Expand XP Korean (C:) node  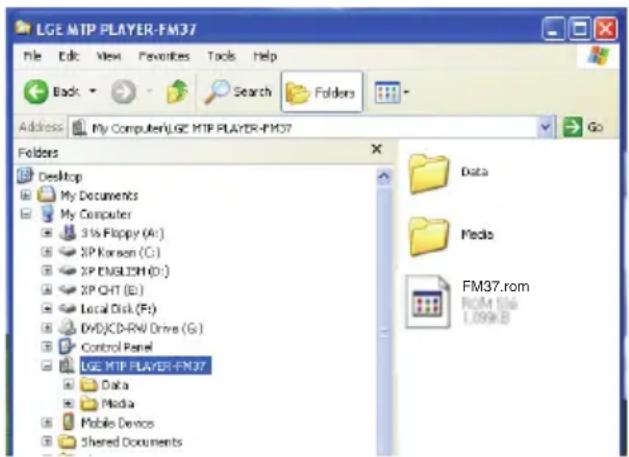[x=47, y=252]
